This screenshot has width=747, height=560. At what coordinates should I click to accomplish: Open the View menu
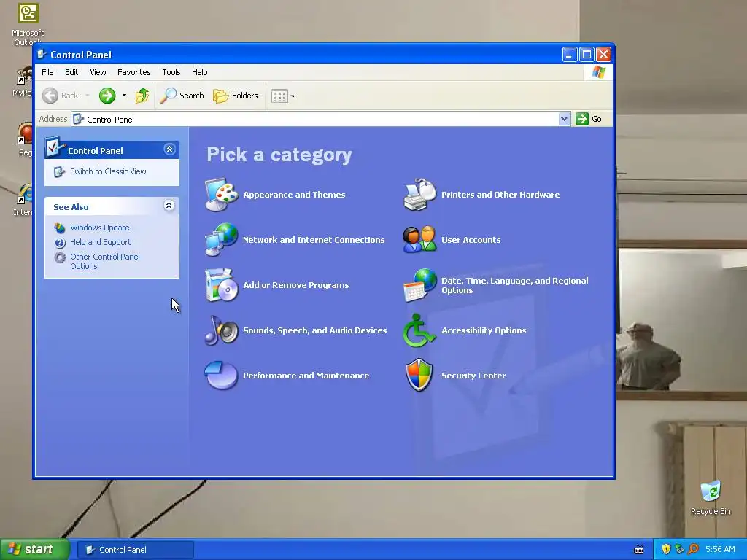[98, 72]
